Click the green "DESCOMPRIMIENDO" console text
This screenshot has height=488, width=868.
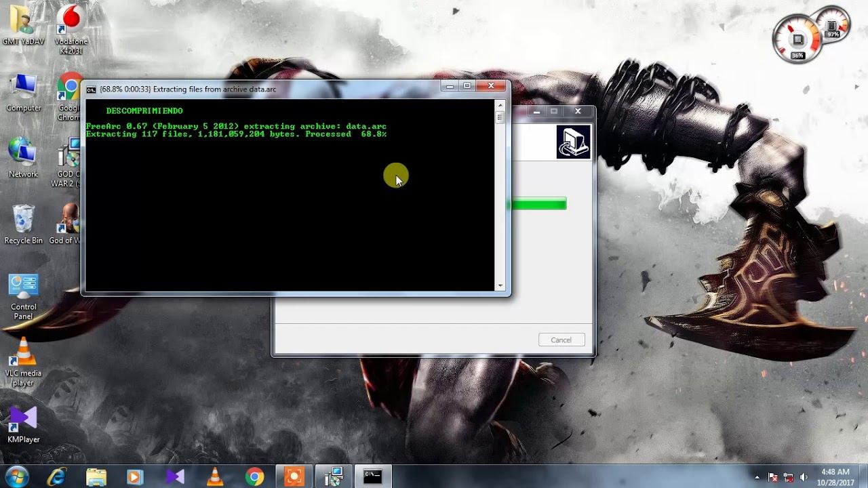point(144,110)
